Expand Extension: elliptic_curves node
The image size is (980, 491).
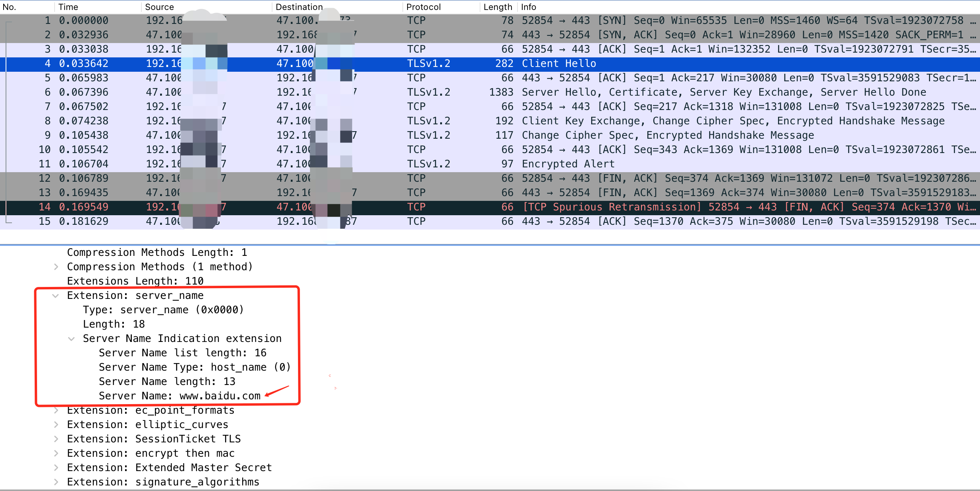[56, 425]
